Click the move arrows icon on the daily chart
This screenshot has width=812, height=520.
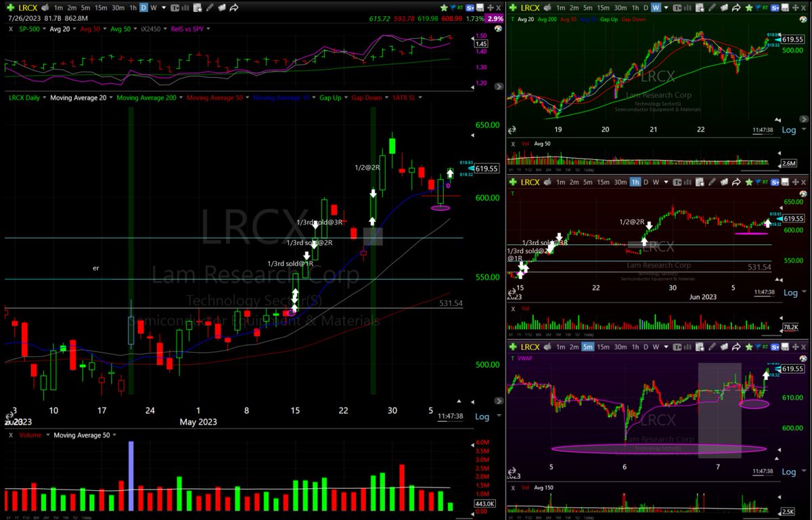point(490,8)
